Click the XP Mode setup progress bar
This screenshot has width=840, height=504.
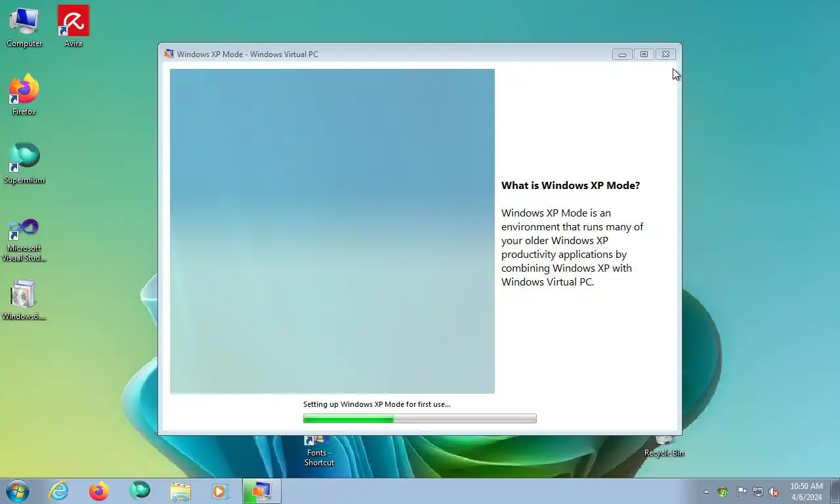(420, 419)
